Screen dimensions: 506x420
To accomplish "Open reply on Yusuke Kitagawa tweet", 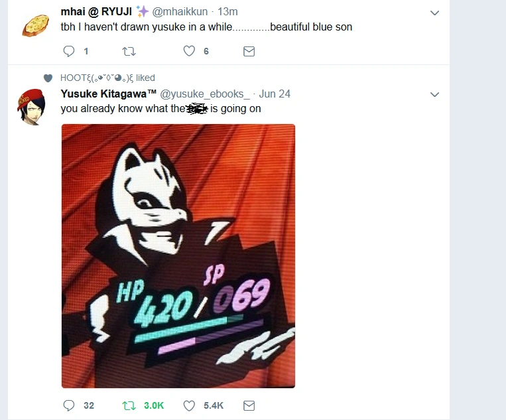I will point(69,405).
